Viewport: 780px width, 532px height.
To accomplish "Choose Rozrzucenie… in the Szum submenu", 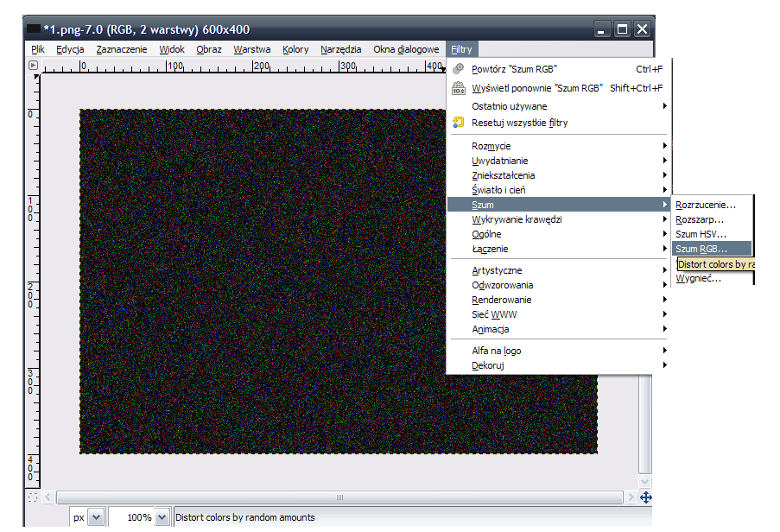I will [x=706, y=205].
